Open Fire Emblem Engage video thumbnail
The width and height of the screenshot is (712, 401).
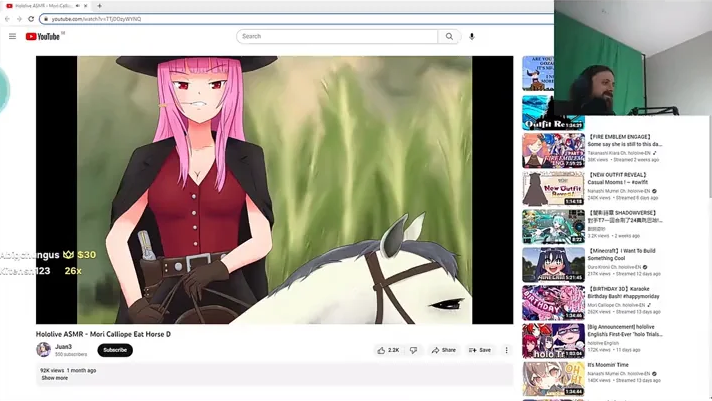point(553,150)
